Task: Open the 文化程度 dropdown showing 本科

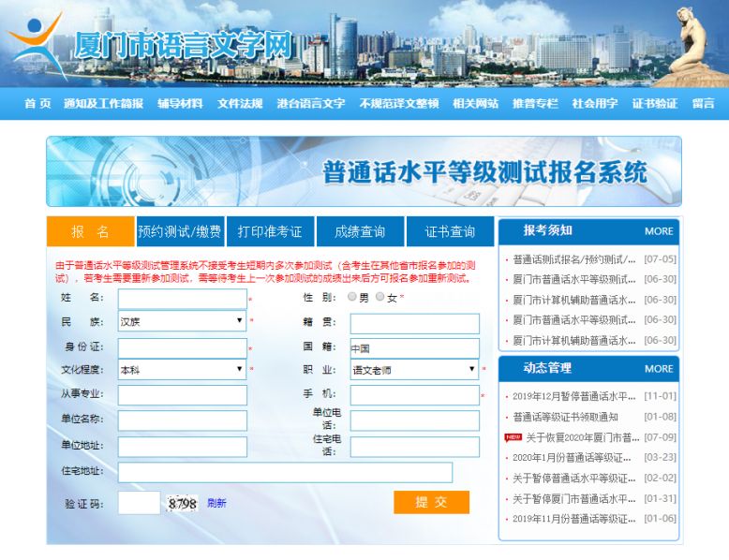Action: tap(182, 370)
